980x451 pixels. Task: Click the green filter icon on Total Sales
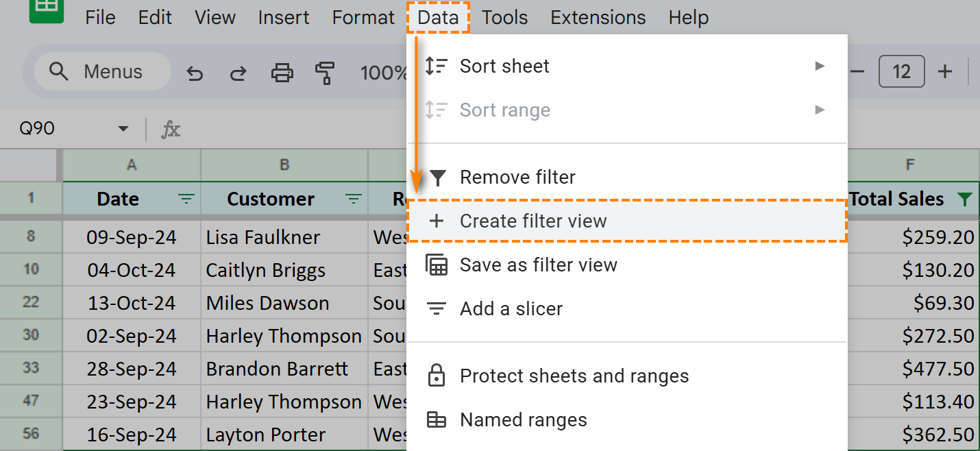coord(964,199)
